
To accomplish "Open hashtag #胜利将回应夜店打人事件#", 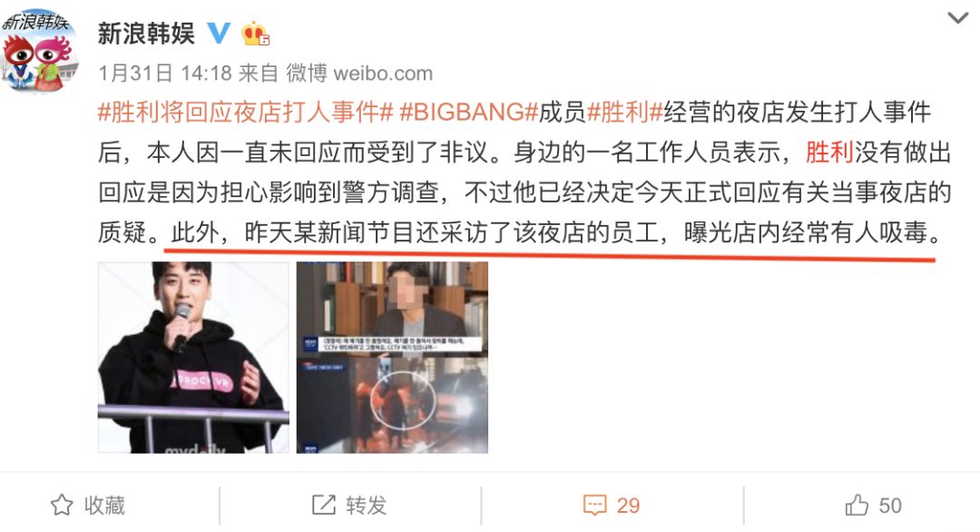I will pyautogui.click(x=246, y=113).
